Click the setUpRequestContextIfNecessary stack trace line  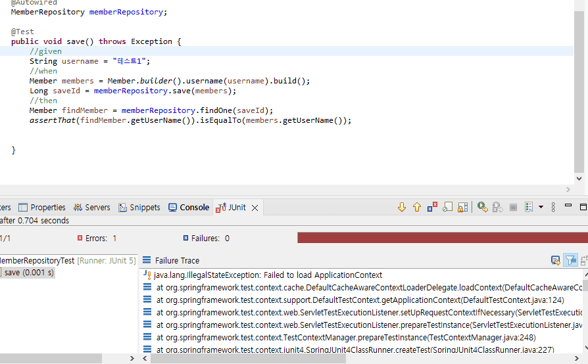(362, 312)
